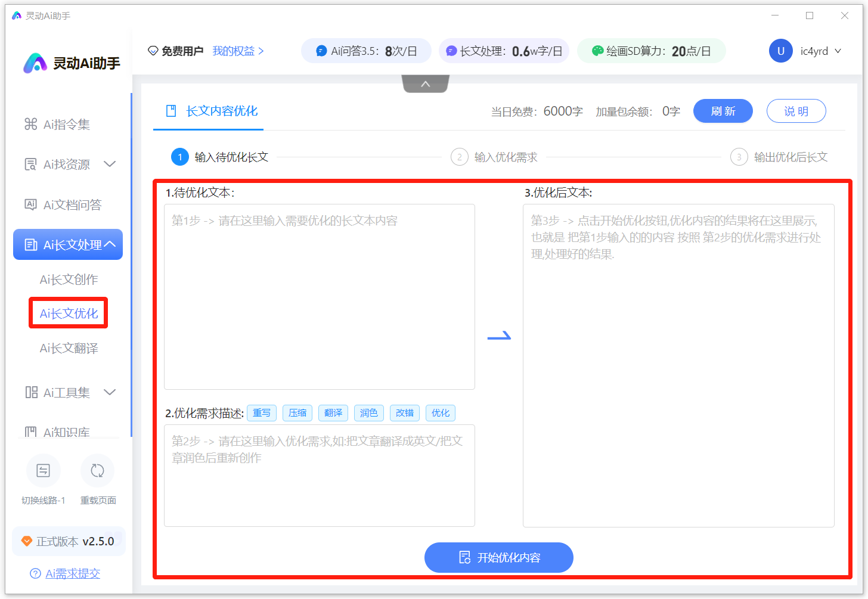Click the 长文处理 quota pill
Viewport: 868px width, 599px height.
pos(504,51)
